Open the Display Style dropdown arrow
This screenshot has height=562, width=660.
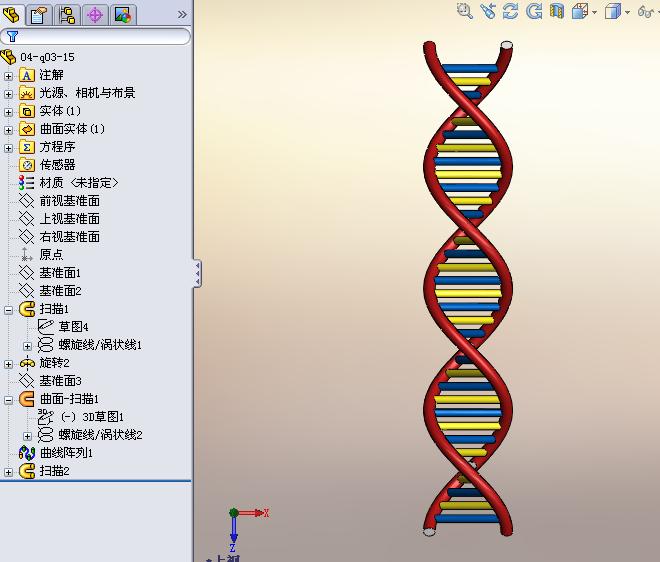click(x=628, y=13)
